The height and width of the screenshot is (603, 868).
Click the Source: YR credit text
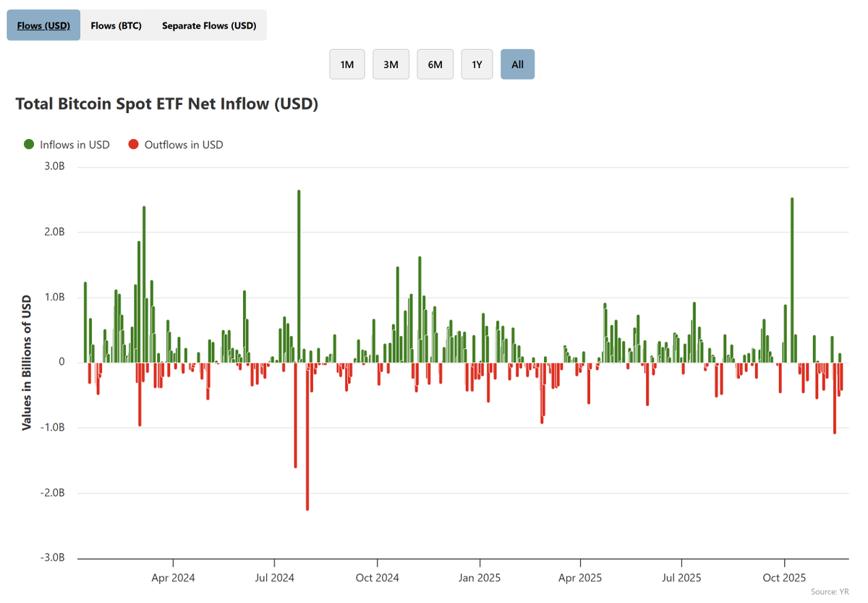(x=830, y=592)
